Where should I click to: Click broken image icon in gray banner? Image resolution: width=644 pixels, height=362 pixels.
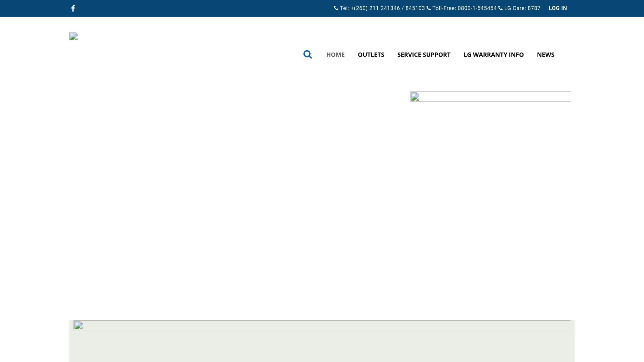tap(78, 325)
